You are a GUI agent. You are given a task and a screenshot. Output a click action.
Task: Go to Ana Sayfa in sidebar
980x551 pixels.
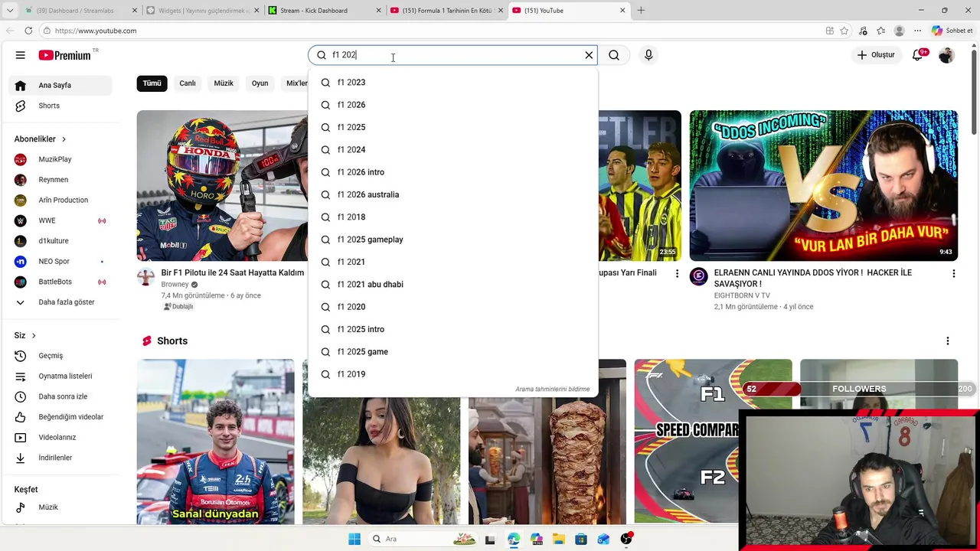tap(61, 85)
